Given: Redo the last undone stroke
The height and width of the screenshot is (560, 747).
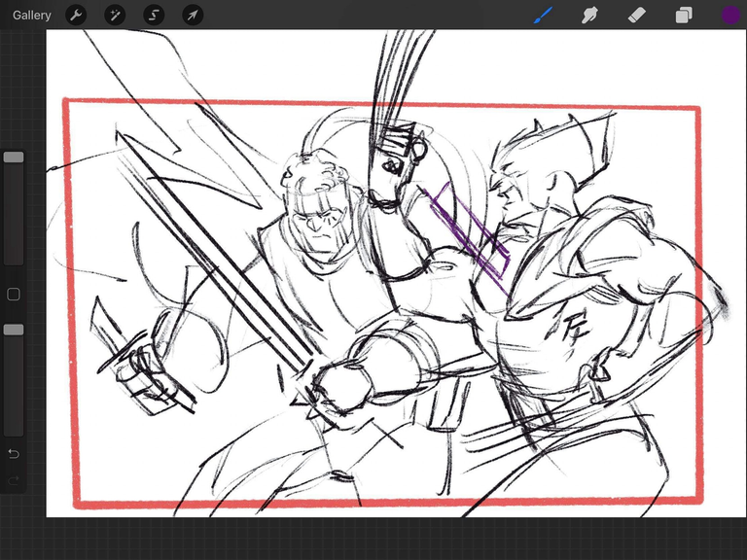Looking at the screenshot, I should click(14, 480).
